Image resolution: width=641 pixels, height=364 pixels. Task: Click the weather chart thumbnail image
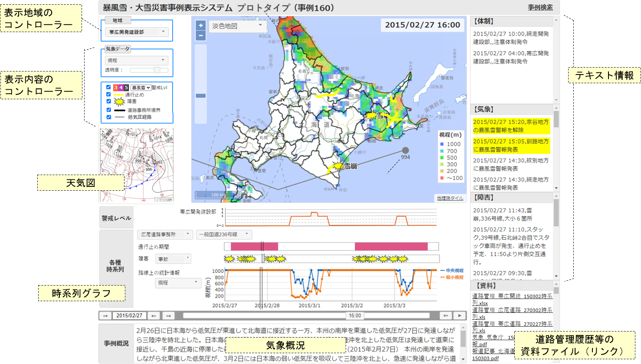(137, 166)
